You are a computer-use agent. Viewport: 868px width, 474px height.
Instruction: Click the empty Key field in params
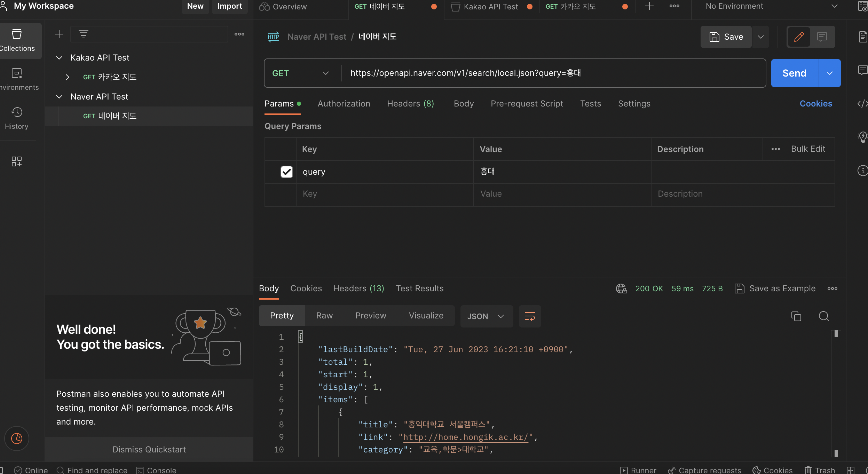[x=385, y=194]
